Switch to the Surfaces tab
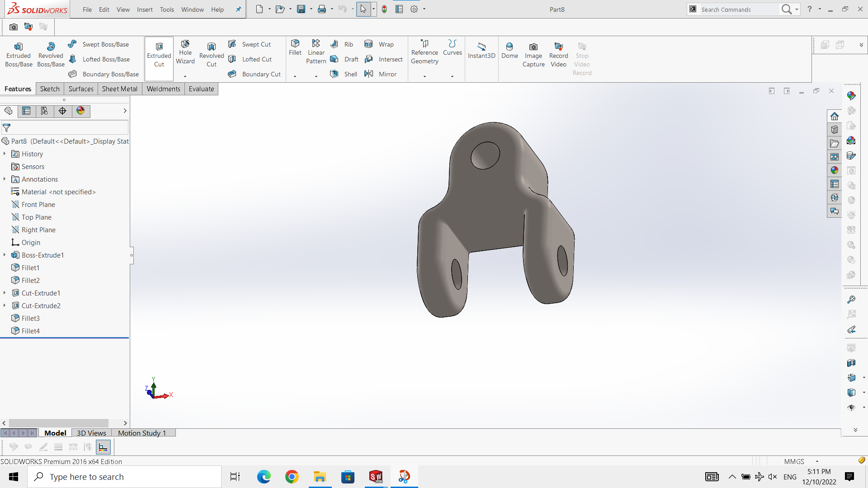868x488 pixels. pyautogui.click(x=81, y=89)
